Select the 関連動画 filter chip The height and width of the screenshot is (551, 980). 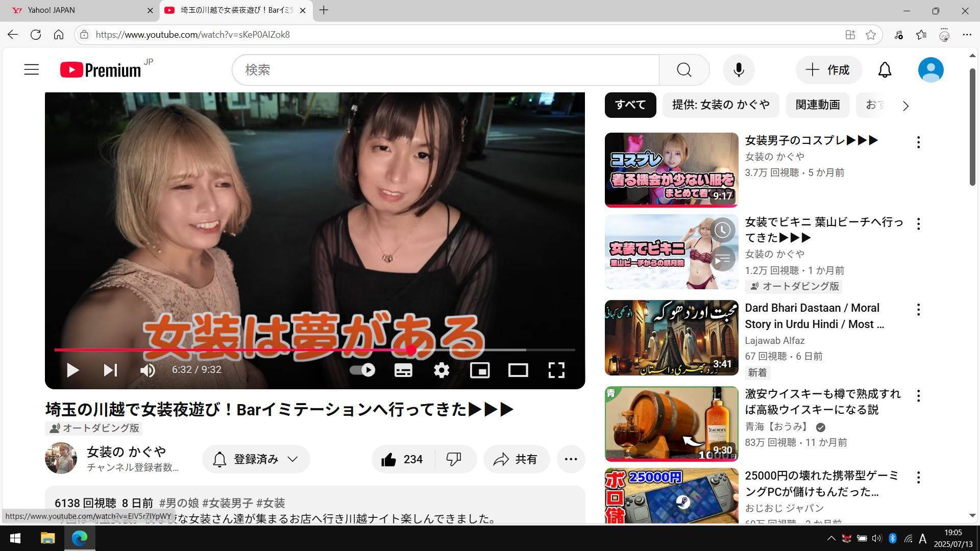[x=818, y=105]
